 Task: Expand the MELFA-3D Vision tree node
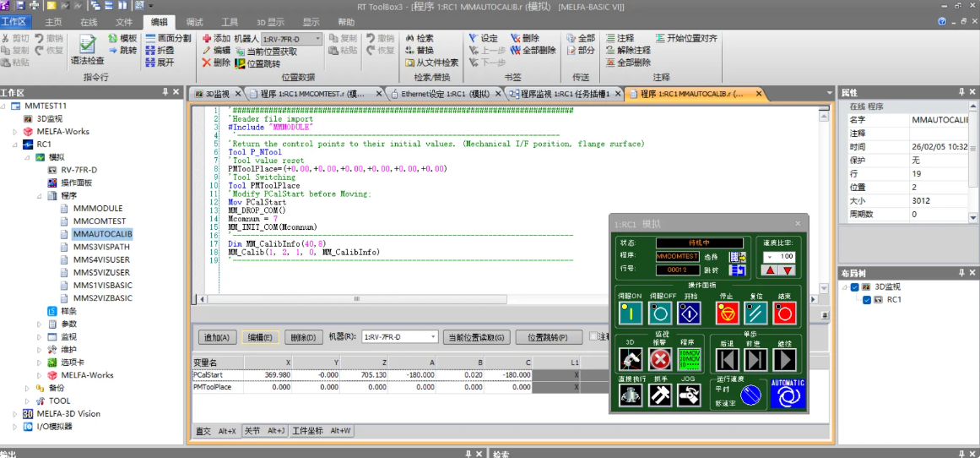pos(16,414)
